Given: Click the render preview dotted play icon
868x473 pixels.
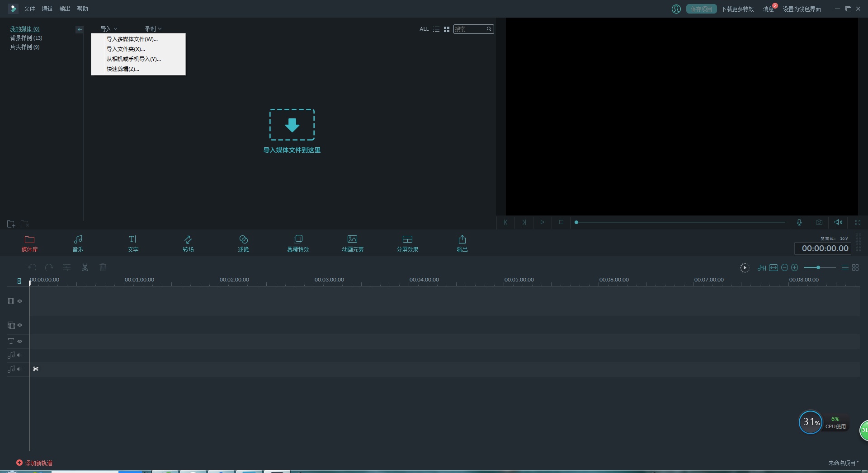Looking at the screenshot, I should pos(745,268).
